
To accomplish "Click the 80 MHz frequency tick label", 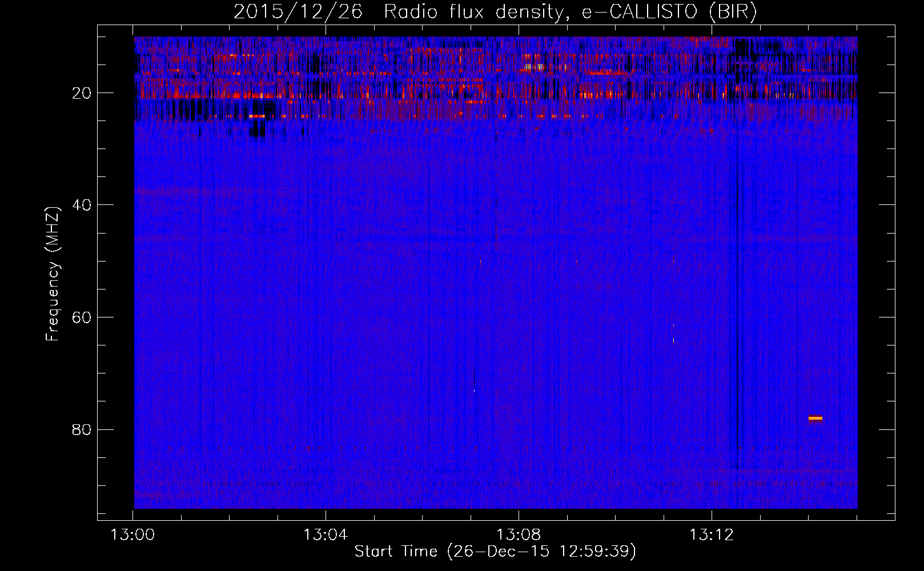I will tap(82, 429).
